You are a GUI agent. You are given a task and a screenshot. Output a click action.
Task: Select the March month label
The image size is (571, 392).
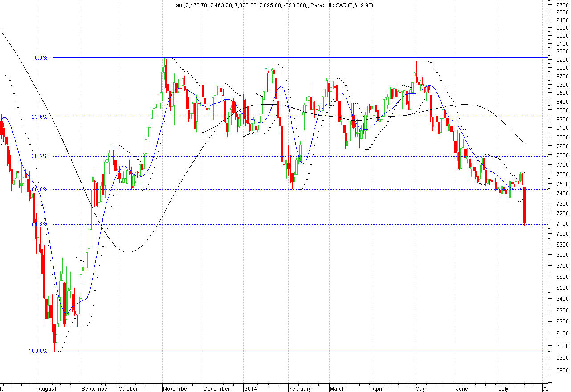click(x=337, y=389)
